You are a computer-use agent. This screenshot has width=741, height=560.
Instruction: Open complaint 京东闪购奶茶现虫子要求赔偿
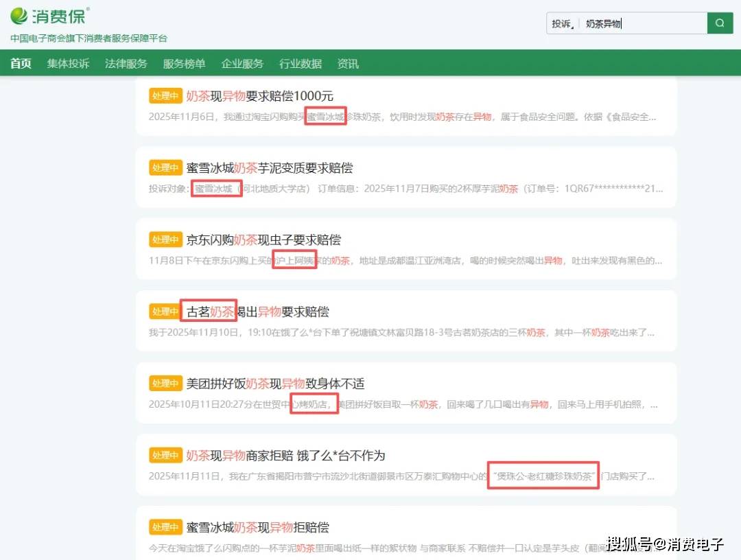pos(263,240)
